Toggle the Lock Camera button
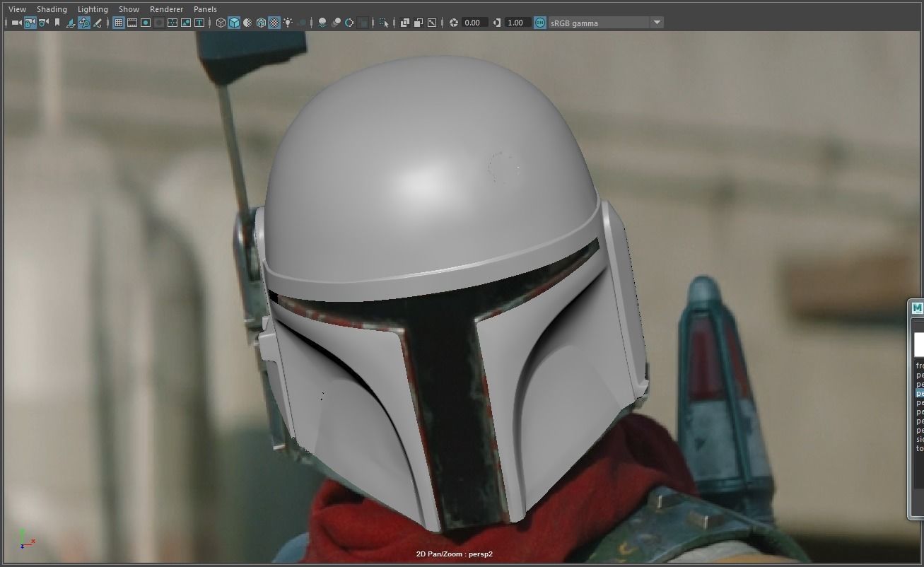 tap(30, 23)
